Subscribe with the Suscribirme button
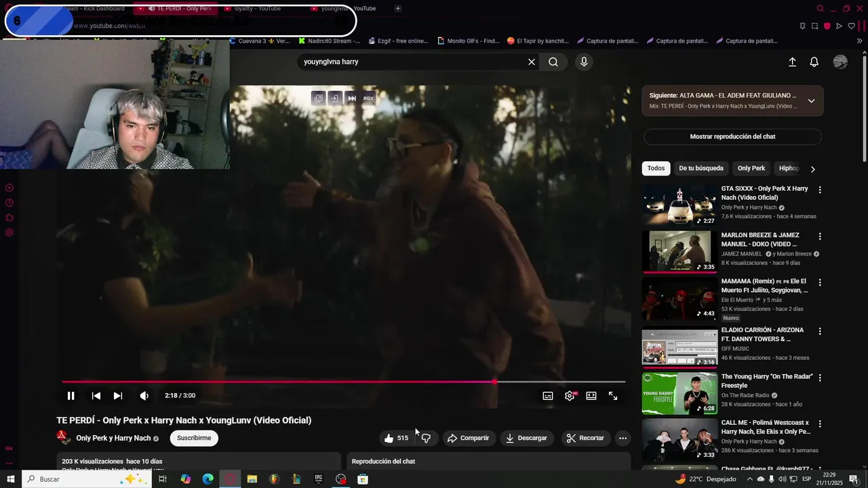Viewport: 868px width, 488px height. [x=194, y=438]
